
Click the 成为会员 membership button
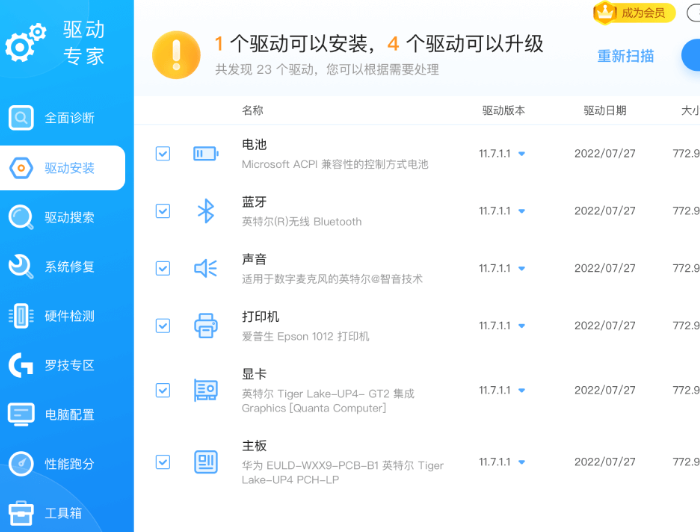click(634, 13)
